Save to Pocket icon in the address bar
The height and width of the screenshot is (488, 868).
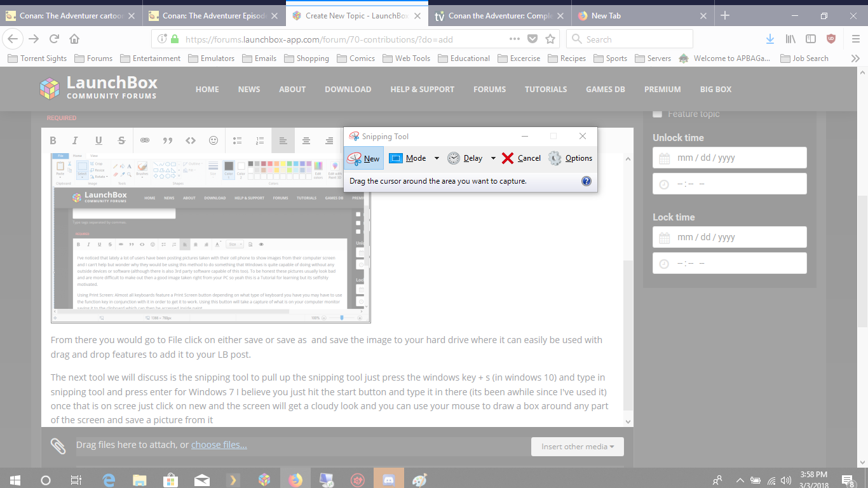tap(533, 39)
